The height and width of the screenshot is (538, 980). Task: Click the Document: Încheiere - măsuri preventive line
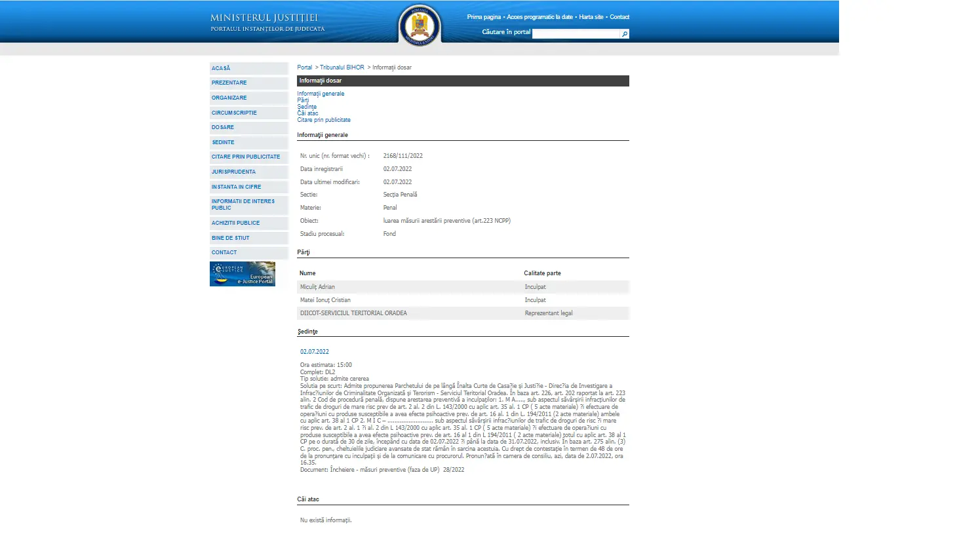382,470
